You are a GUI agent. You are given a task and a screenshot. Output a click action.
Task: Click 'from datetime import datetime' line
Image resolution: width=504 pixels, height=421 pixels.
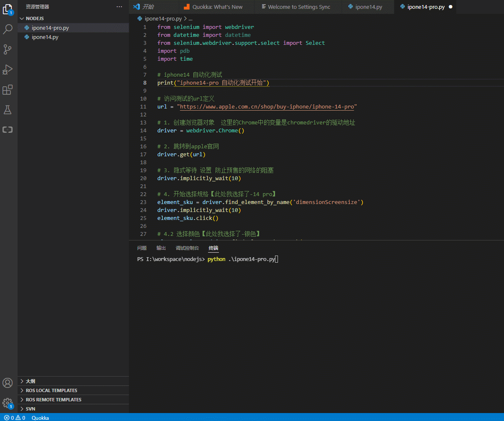204,35
